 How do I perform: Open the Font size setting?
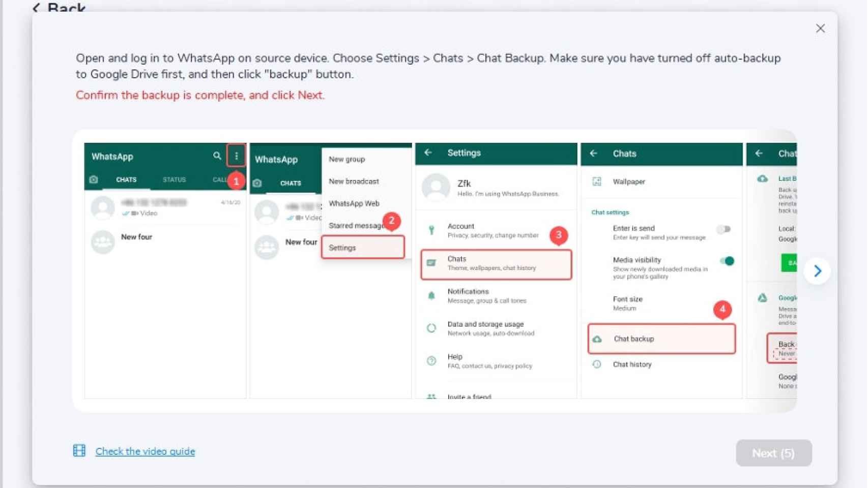tap(661, 303)
